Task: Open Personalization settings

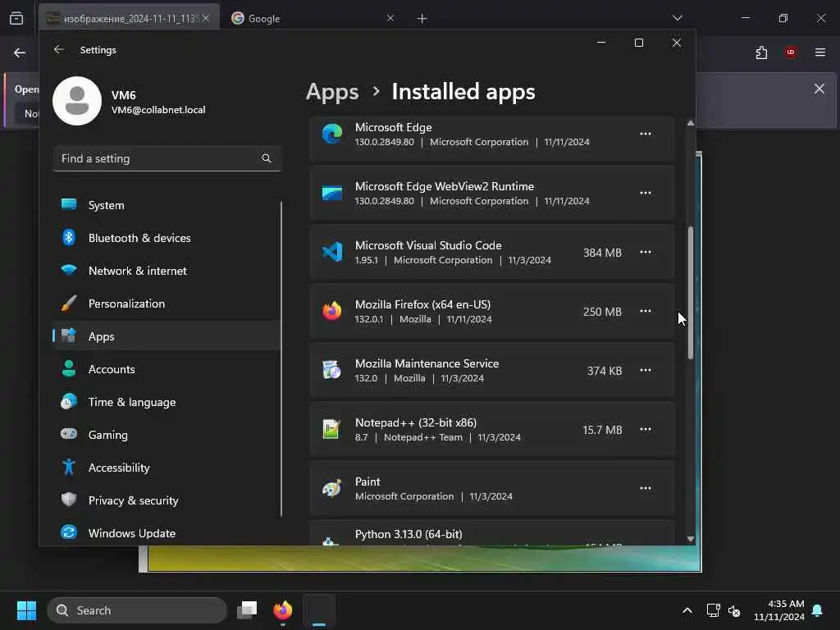Action: coord(167,304)
